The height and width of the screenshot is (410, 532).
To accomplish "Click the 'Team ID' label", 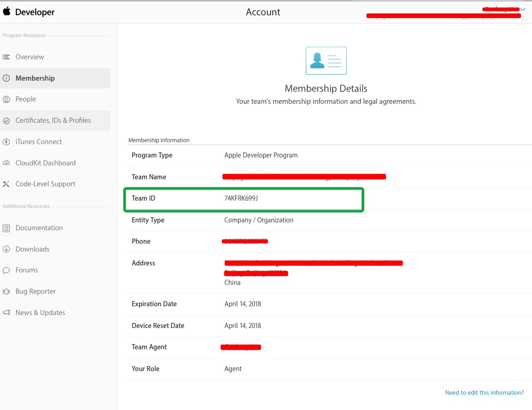I will 144,198.
